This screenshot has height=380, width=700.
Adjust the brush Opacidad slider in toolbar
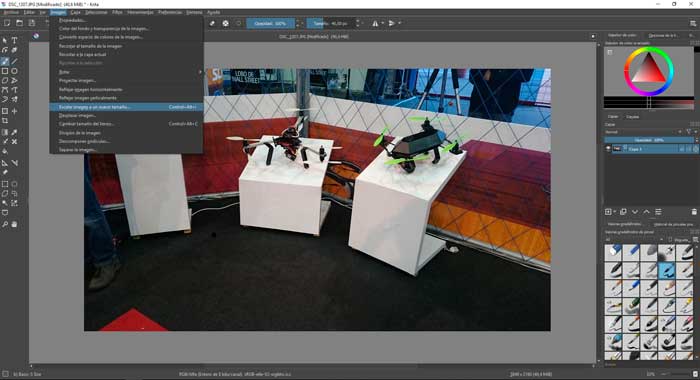[x=271, y=23]
